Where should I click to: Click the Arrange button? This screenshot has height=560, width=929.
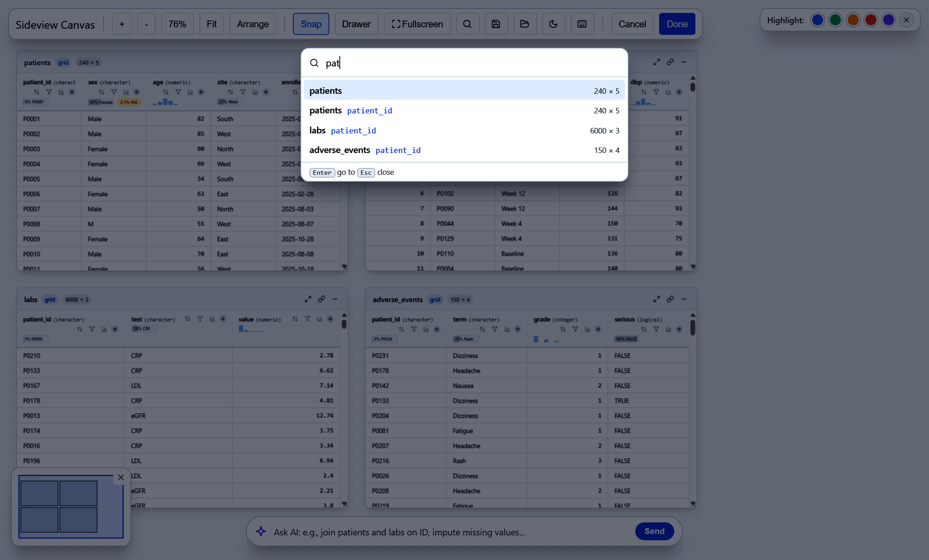click(253, 24)
